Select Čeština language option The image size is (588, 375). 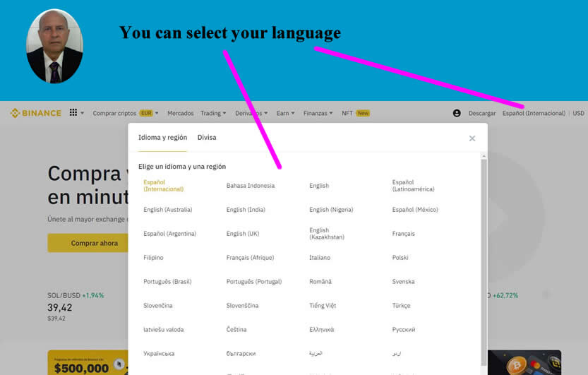pos(236,330)
